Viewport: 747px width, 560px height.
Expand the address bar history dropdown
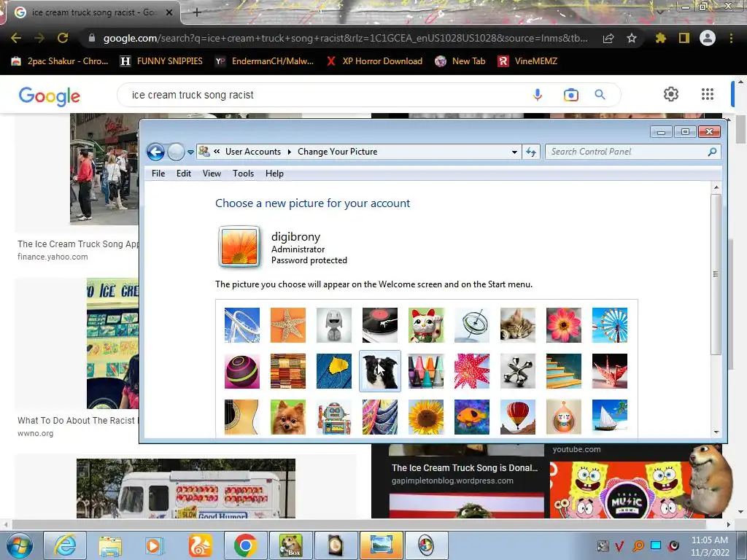[x=514, y=152]
